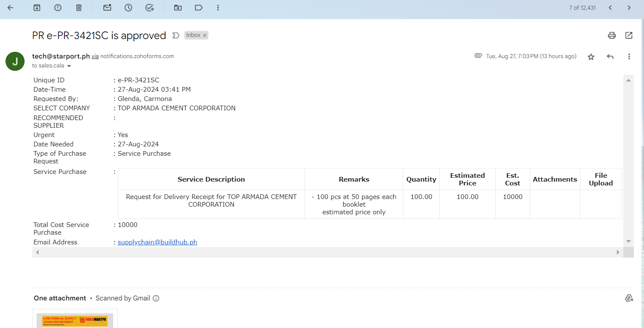
Task: Open the Labels menu
Action: point(199,8)
